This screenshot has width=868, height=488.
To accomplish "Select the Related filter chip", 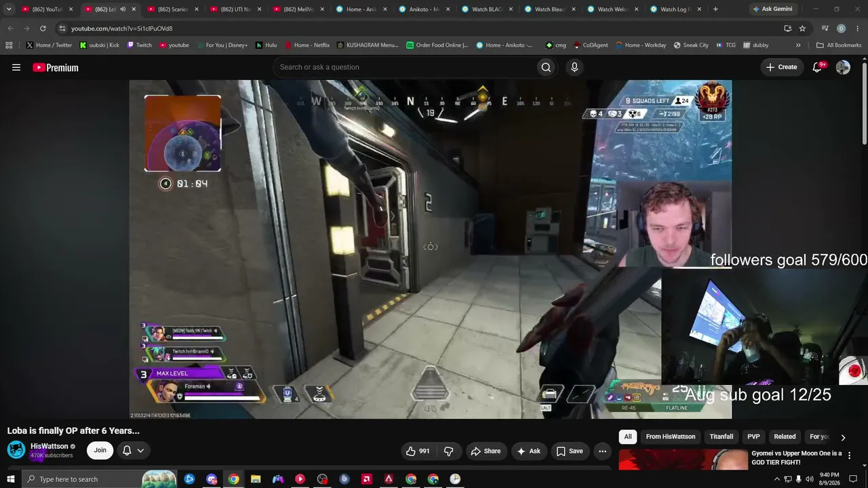I will [x=785, y=437].
